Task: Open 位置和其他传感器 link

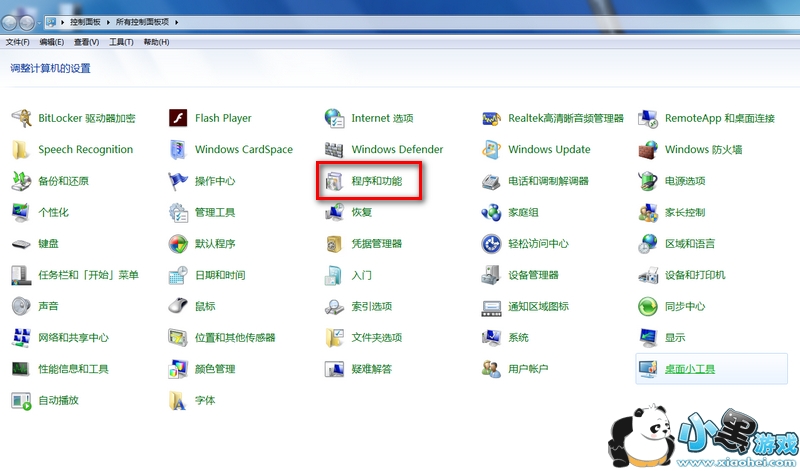Action: 235,338
